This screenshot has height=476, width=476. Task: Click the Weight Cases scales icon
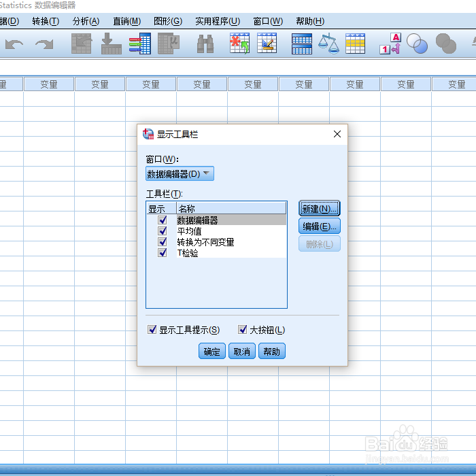coord(328,44)
